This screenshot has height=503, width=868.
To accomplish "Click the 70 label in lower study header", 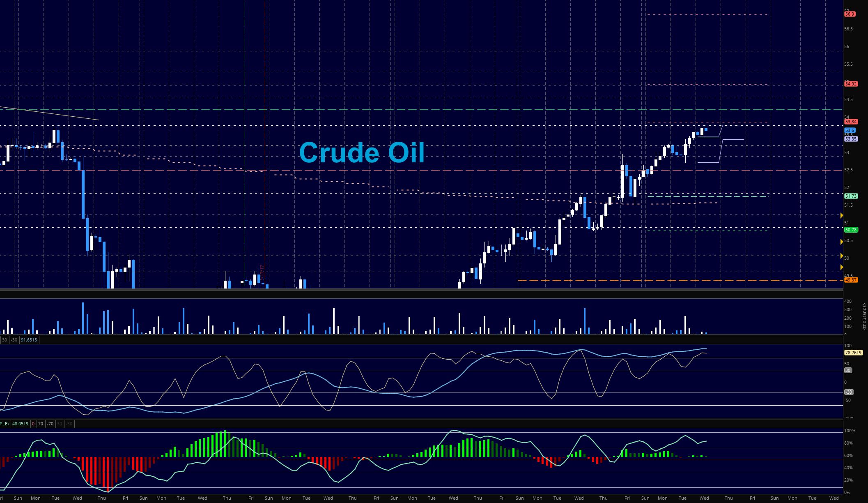I will [x=40, y=424].
